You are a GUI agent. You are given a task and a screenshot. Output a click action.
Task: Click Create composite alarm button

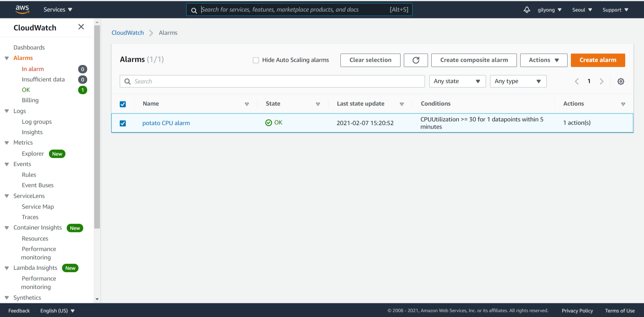point(474,60)
